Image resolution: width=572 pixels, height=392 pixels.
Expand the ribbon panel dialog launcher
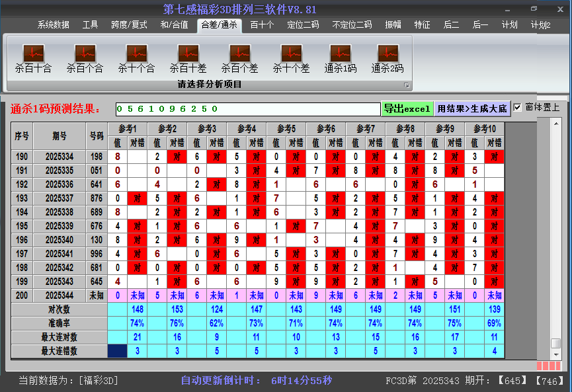coord(407,85)
